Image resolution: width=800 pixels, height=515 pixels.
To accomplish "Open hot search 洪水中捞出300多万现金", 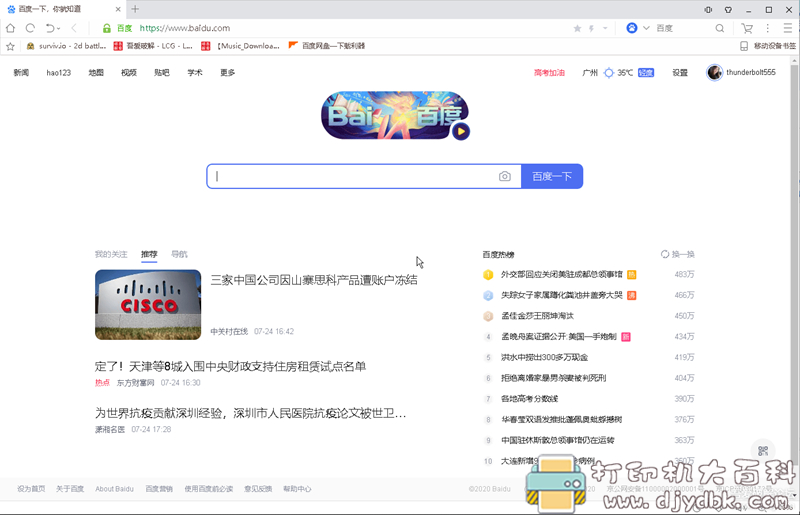I will [x=544, y=357].
